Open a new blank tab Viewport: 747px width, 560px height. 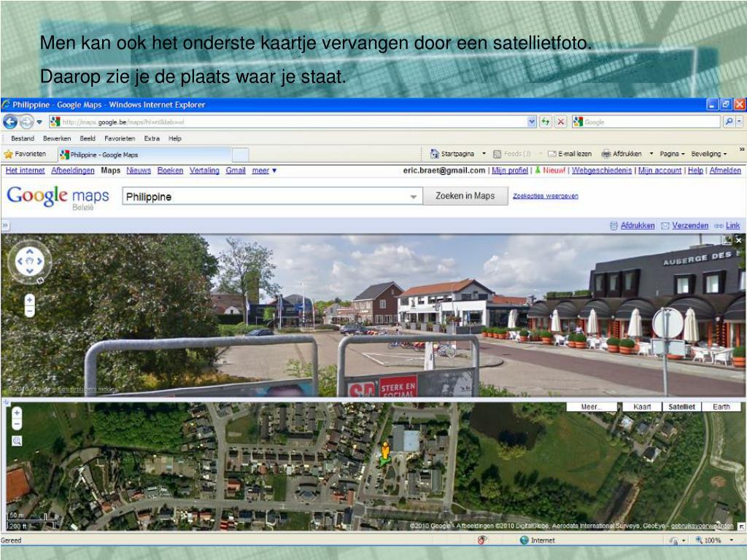click(240, 155)
